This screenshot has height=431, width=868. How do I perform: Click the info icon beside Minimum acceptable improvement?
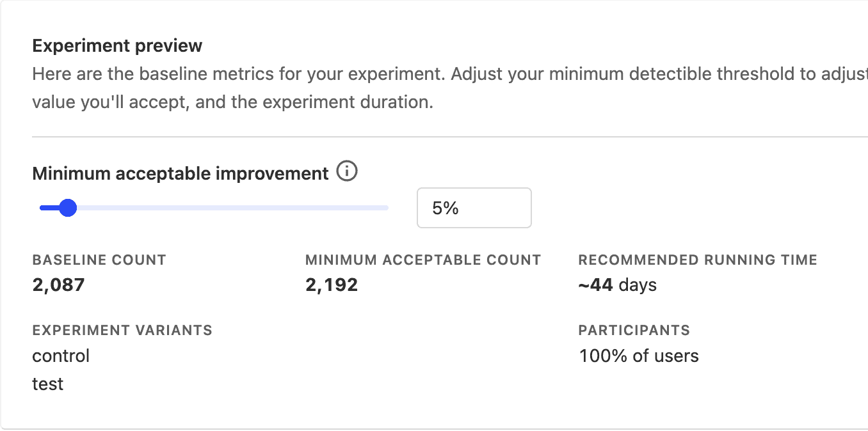(346, 172)
